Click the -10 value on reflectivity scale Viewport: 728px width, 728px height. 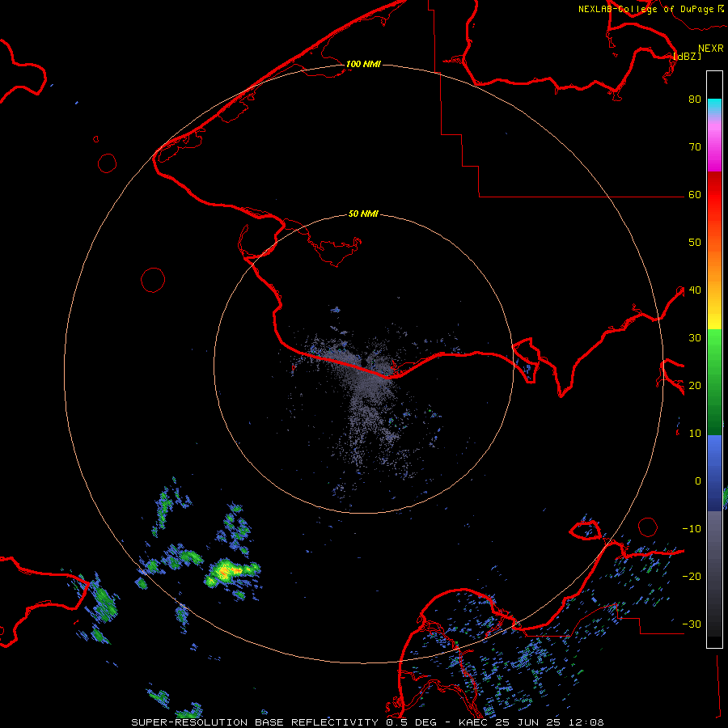[692, 528]
